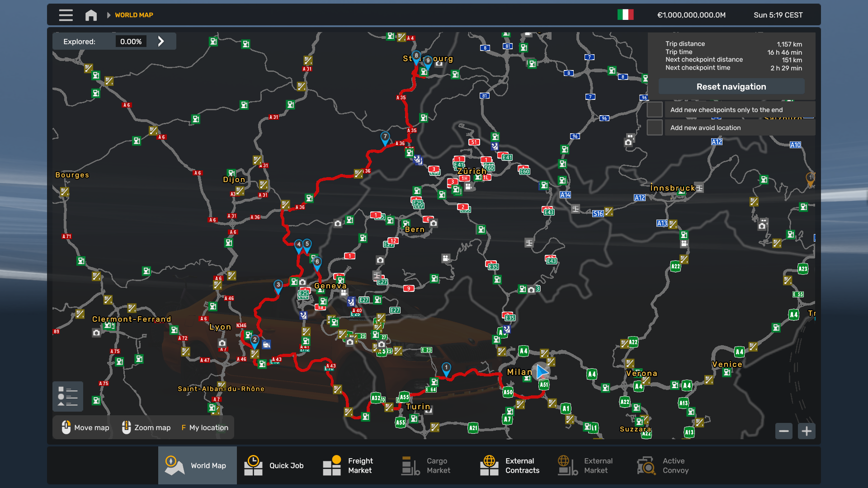Image resolution: width=868 pixels, height=488 pixels.
Task: Click My location shortcut label
Action: pos(208,427)
